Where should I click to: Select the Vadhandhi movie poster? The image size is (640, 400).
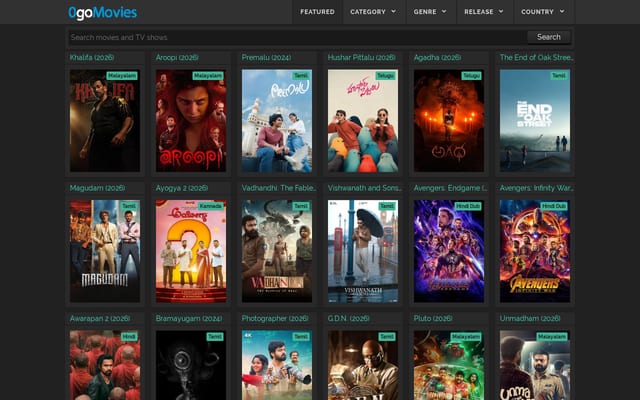click(x=277, y=251)
